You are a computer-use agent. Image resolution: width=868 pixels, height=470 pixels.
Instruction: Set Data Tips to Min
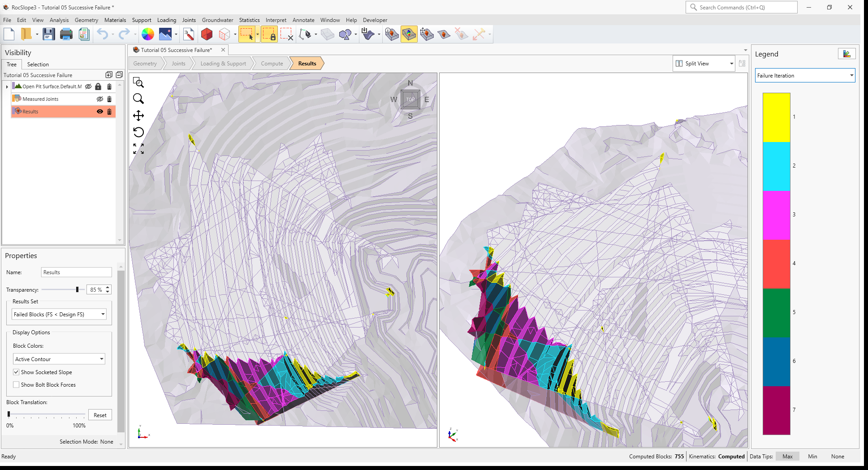pyautogui.click(x=812, y=457)
